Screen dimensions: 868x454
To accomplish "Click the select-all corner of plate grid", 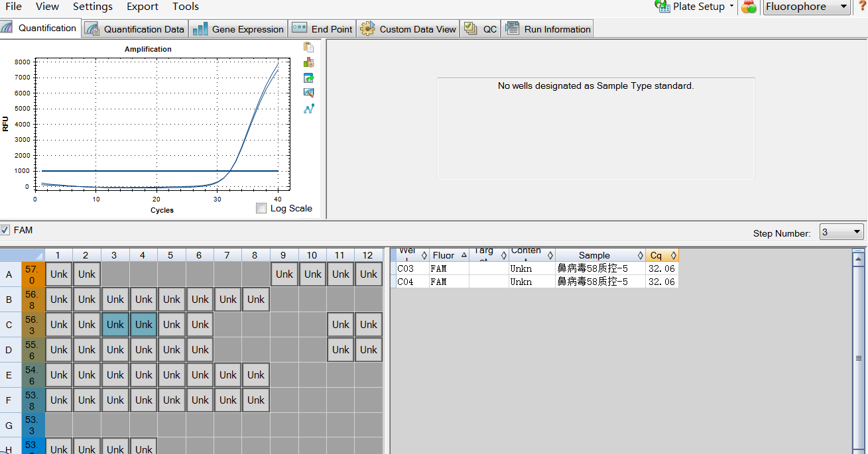I will [x=22, y=255].
